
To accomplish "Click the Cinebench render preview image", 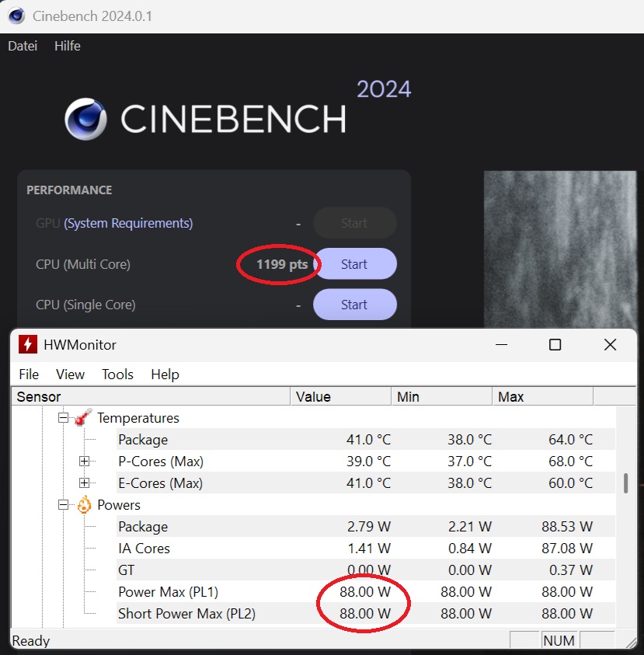I will pyautogui.click(x=560, y=249).
